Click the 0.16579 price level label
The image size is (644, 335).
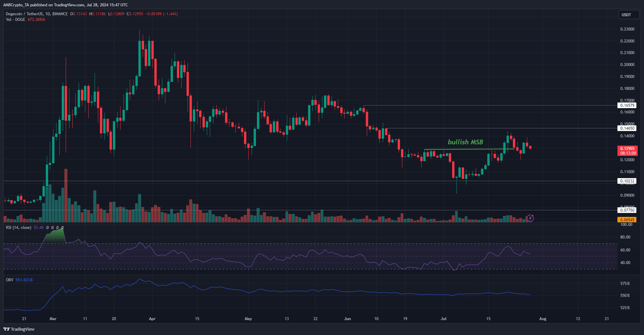pos(627,105)
